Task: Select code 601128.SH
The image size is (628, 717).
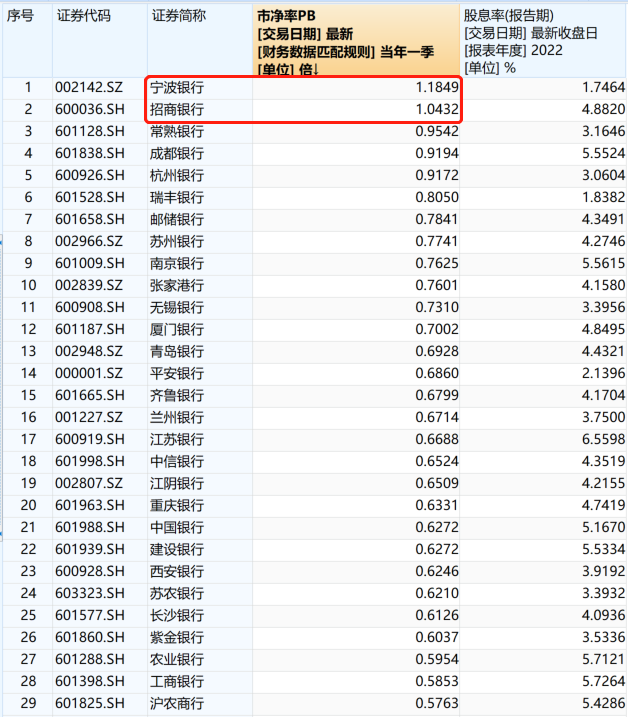Action: pos(90,131)
